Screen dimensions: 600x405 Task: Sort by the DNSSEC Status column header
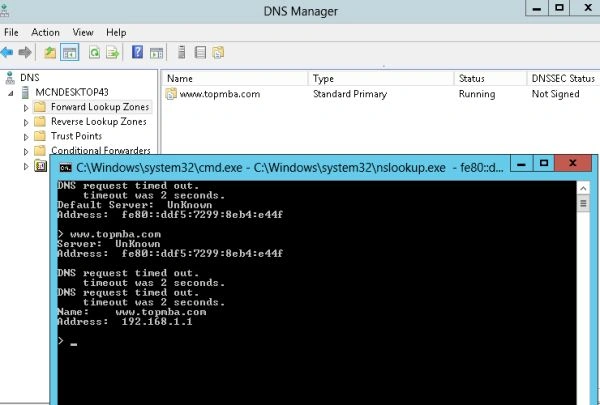[x=563, y=78]
